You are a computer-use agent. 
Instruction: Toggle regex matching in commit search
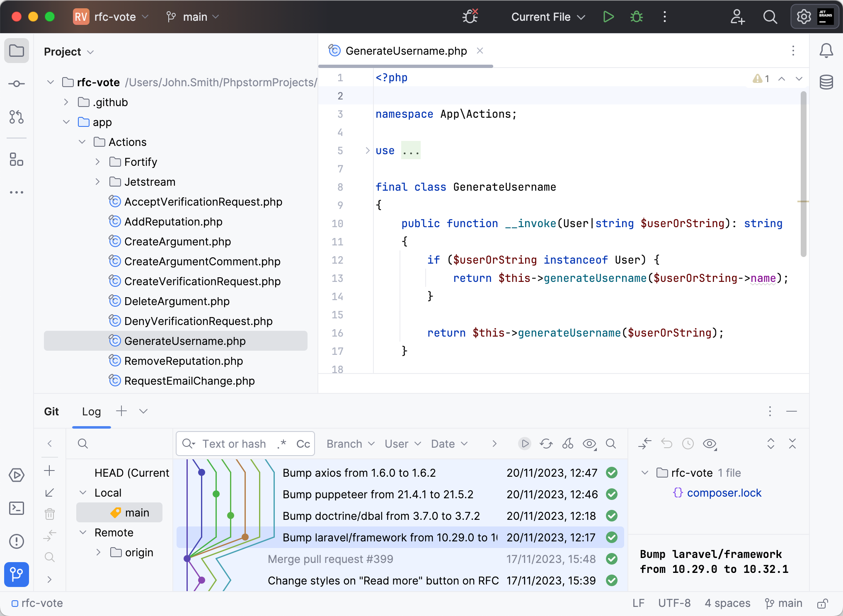(282, 444)
